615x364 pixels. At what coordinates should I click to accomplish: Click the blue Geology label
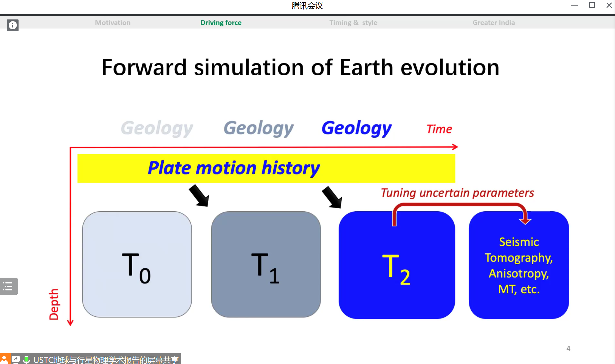pos(357,128)
